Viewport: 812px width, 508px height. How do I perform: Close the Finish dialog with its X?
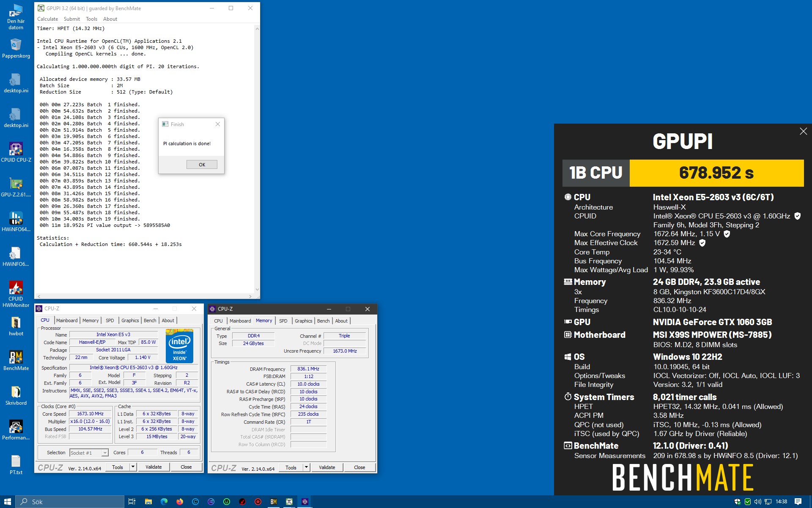(218, 124)
